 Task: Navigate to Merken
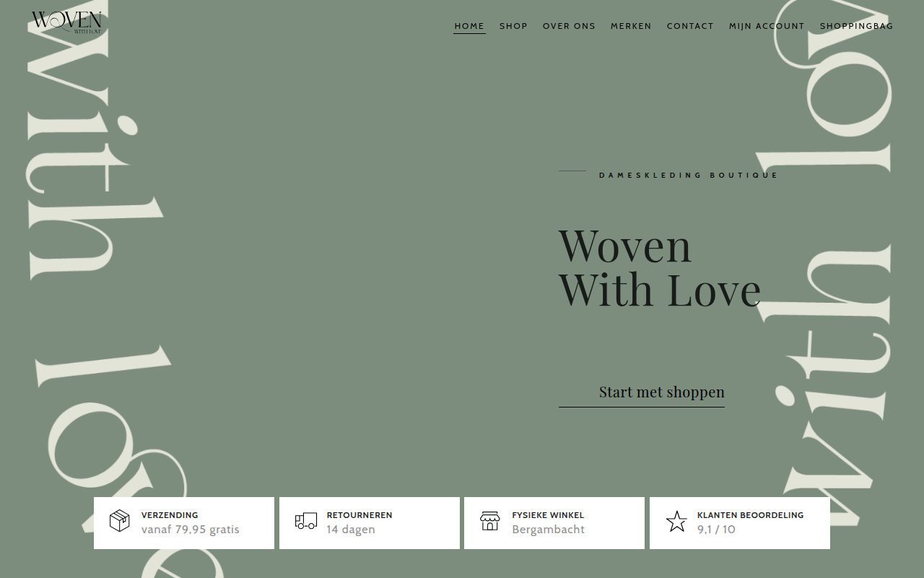pos(631,26)
